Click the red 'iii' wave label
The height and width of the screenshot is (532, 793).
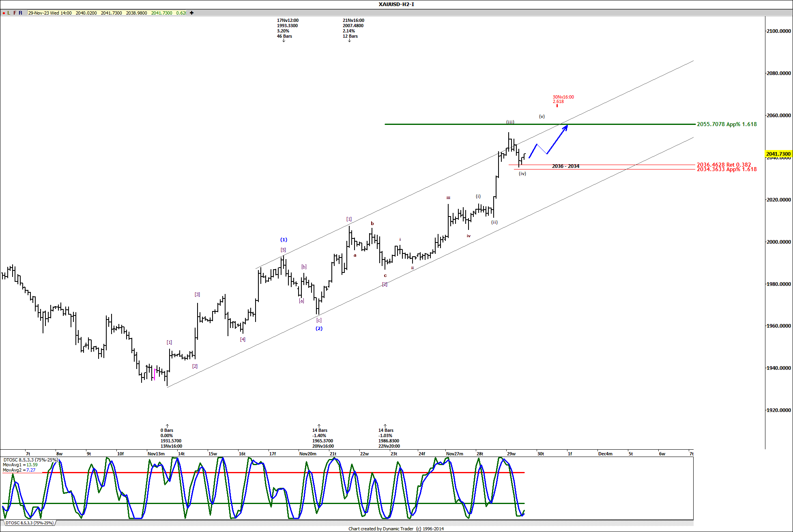click(448, 198)
